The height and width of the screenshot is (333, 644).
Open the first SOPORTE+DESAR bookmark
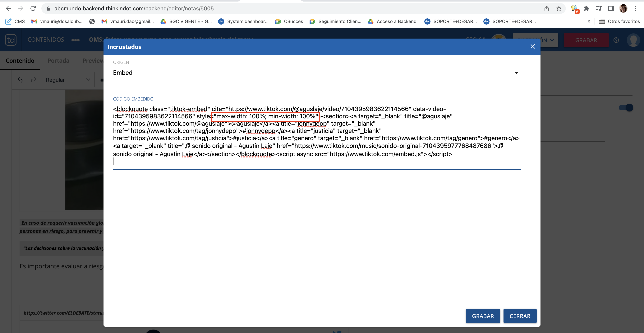pos(450,21)
